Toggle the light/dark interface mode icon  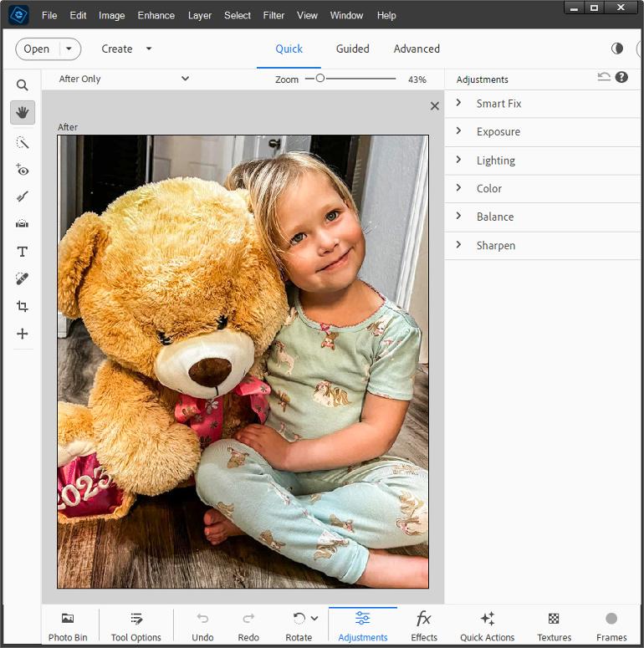click(617, 48)
